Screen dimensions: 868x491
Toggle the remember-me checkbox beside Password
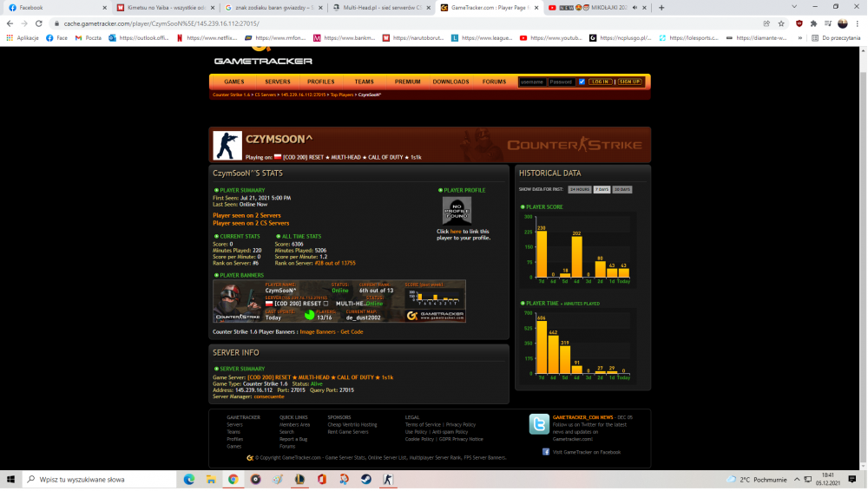(582, 82)
